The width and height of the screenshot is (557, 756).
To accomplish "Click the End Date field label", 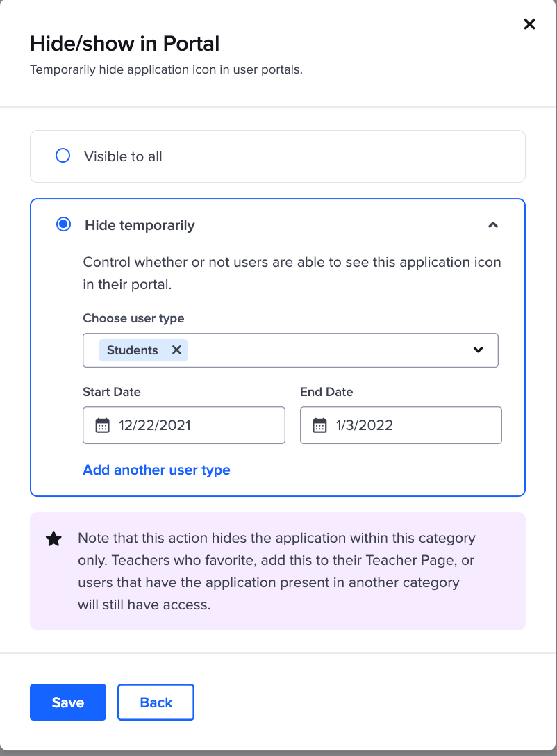I will pyautogui.click(x=326, y=392).
